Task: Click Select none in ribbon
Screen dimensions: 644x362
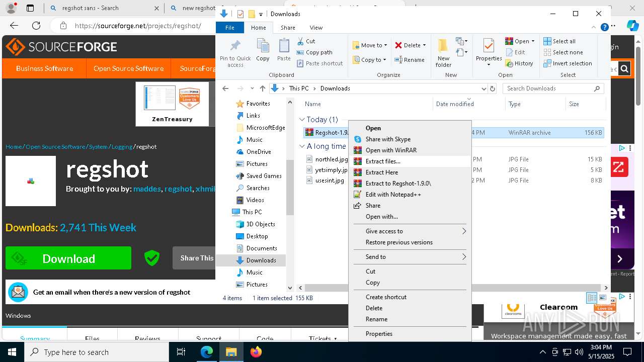Action: point(563,52)
